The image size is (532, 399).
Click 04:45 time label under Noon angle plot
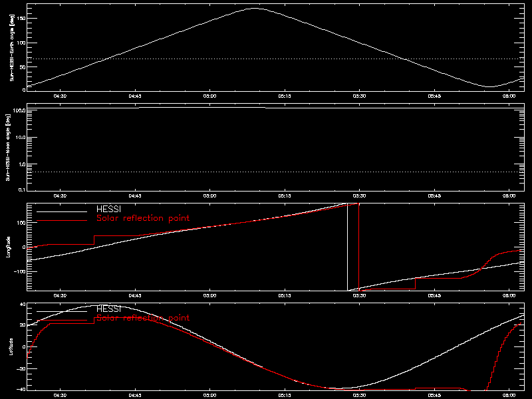coord(135,196)
